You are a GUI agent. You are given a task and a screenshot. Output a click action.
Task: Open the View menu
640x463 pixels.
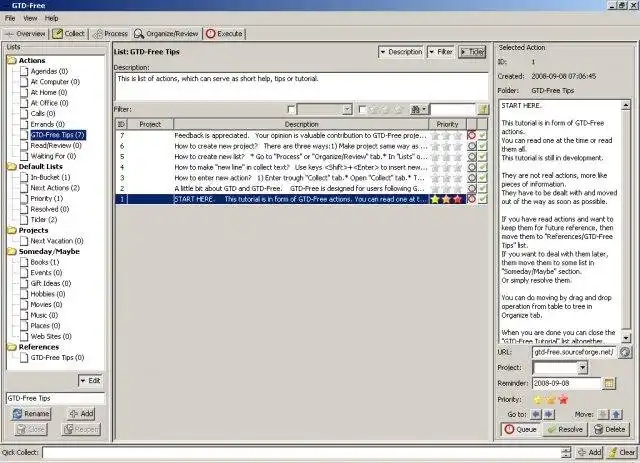click(30, 18)
